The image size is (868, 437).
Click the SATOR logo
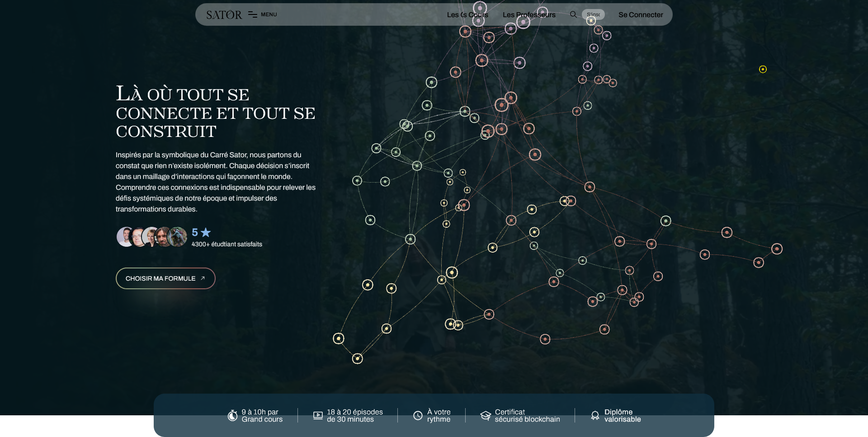click(x=224, y=15)
